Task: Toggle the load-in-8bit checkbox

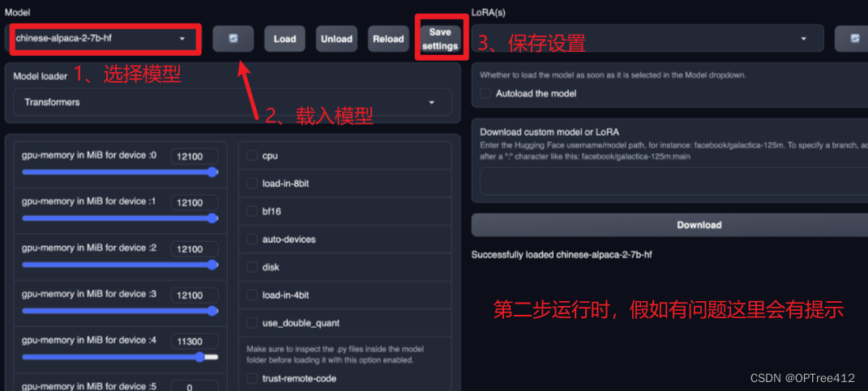Action: [252, 183]
